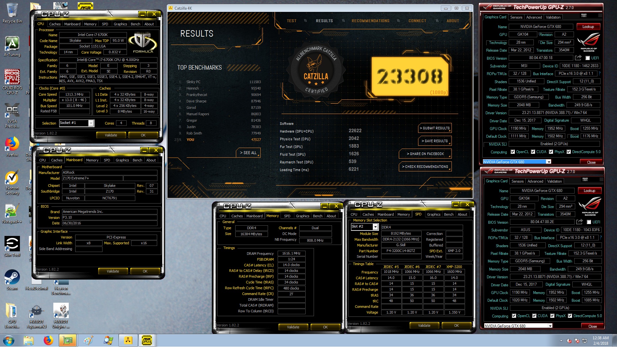
Task: Open Windows Start button
Action: tap(8, 340)
